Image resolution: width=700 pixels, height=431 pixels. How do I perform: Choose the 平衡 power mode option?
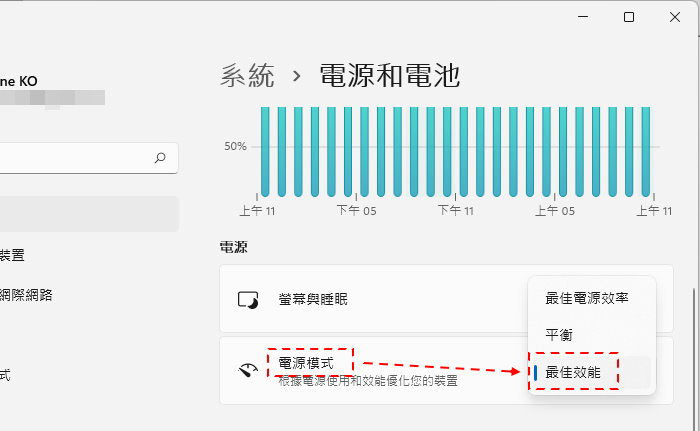[559, 335]
